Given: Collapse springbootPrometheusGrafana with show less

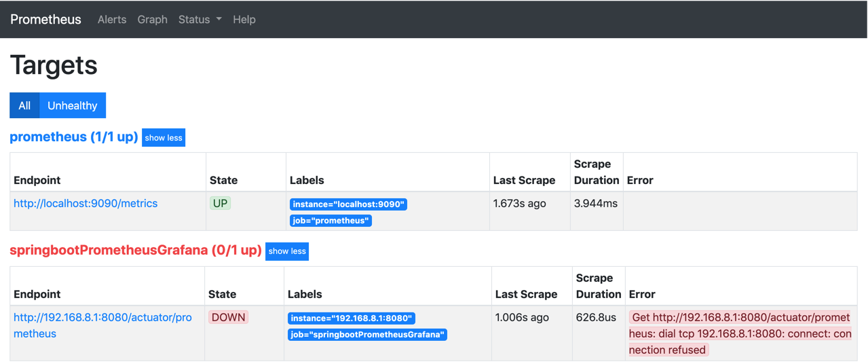Looking at the screenshot, I should click(287, 251).
